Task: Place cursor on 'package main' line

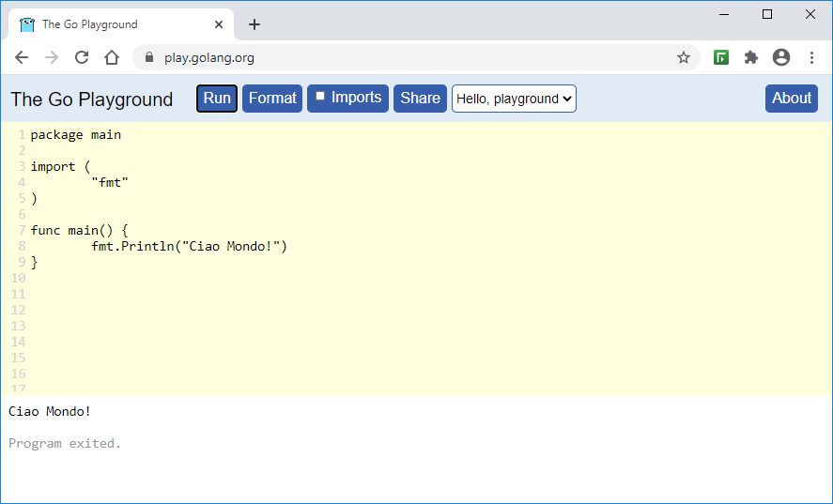Action: (x=76, y=135)
